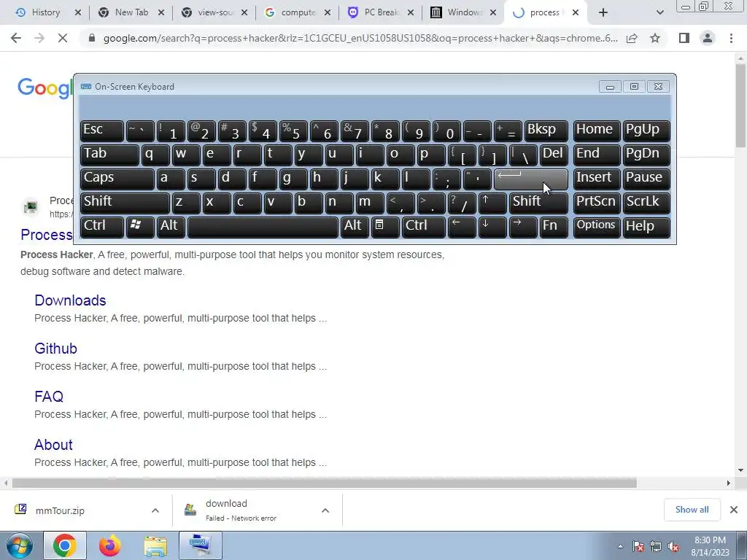Open the Windows Start menu

20,545
